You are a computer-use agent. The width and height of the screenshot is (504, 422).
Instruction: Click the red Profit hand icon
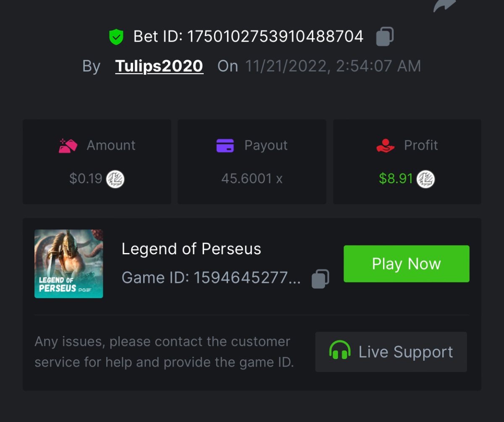(386, 145)
